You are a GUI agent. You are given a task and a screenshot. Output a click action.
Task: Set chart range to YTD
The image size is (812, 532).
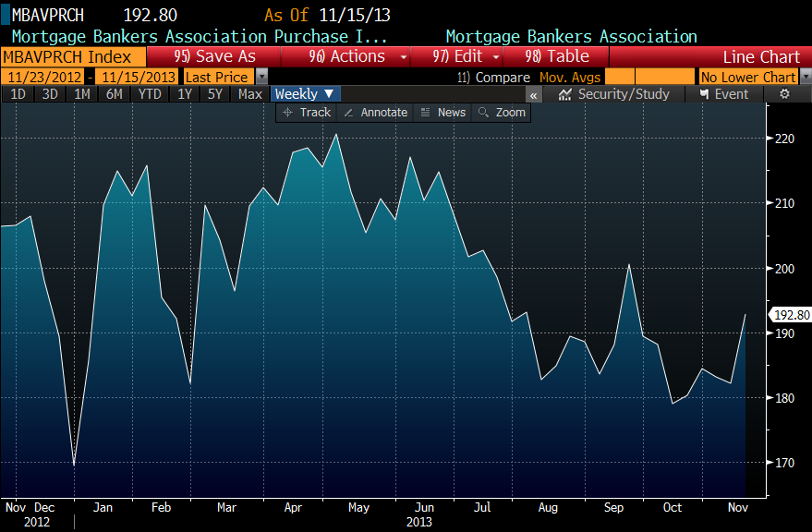(149, 94)
